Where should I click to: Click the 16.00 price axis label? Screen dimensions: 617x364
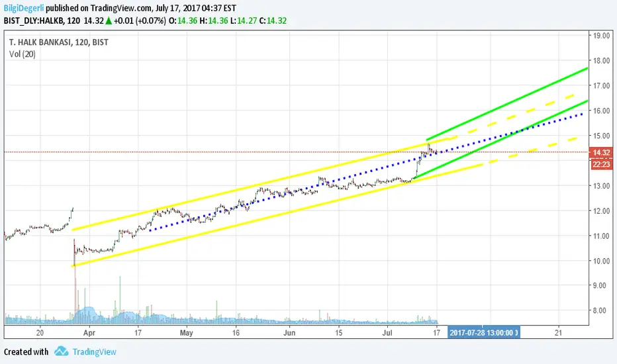tap(601, 111)
